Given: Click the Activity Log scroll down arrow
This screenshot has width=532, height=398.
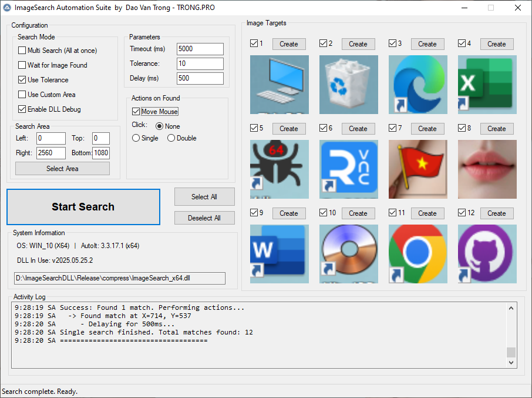Looking at the screenshot, I should (x=511, y=363).
